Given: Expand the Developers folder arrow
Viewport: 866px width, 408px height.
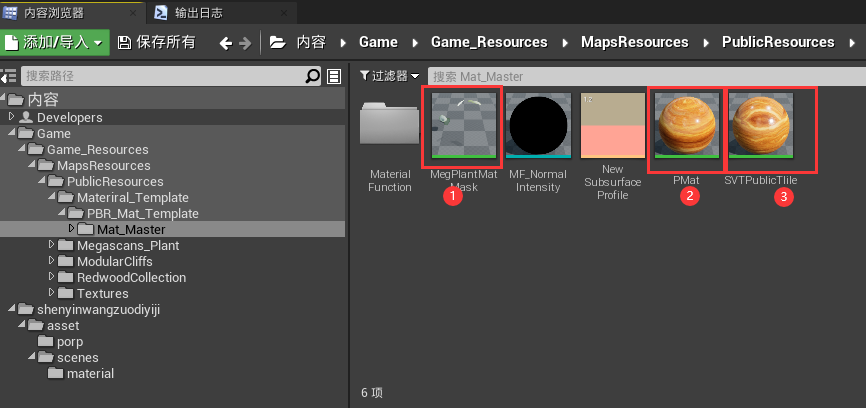Looking at the screenshot, I should click(x=12, y=116).
